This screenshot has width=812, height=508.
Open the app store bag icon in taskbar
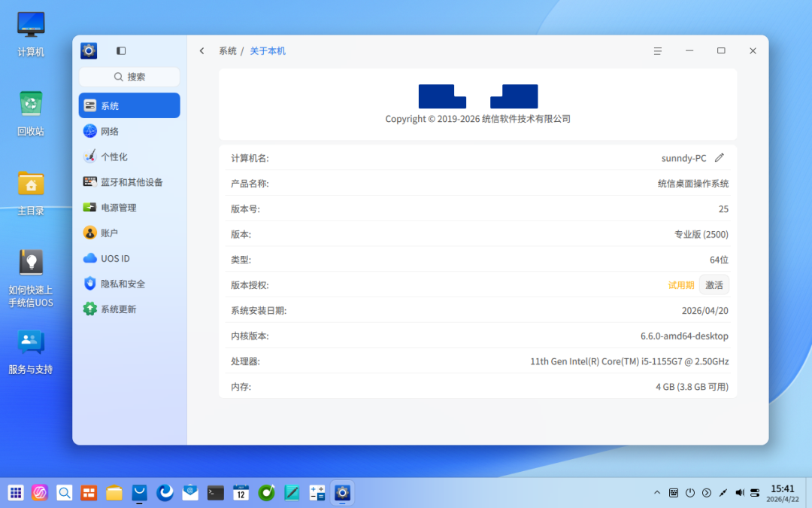coord(139,492)
